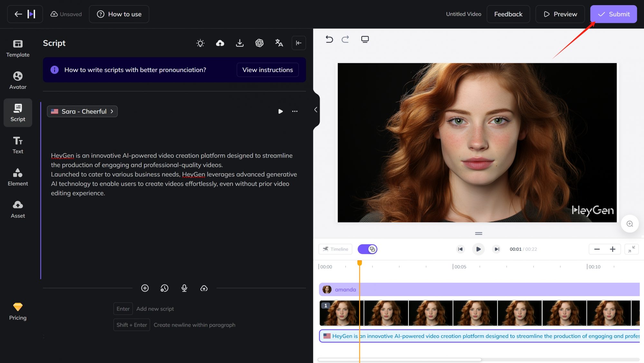644x363 pixels.
Task: Undo the last action
Action: pyautogui.click(x=329, y=39)
